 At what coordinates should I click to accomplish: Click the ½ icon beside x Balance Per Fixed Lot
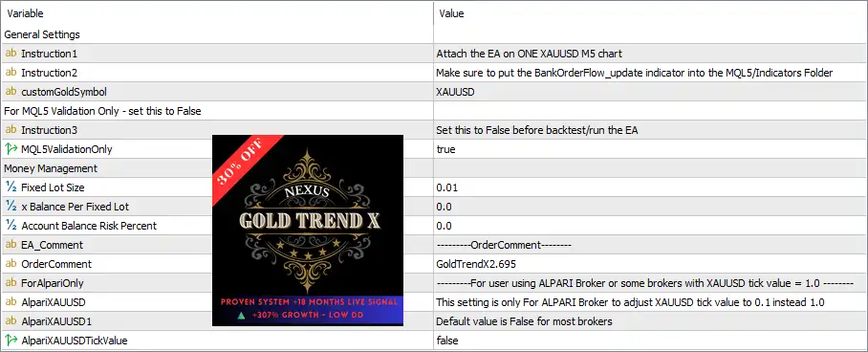[x=11, y=207]
